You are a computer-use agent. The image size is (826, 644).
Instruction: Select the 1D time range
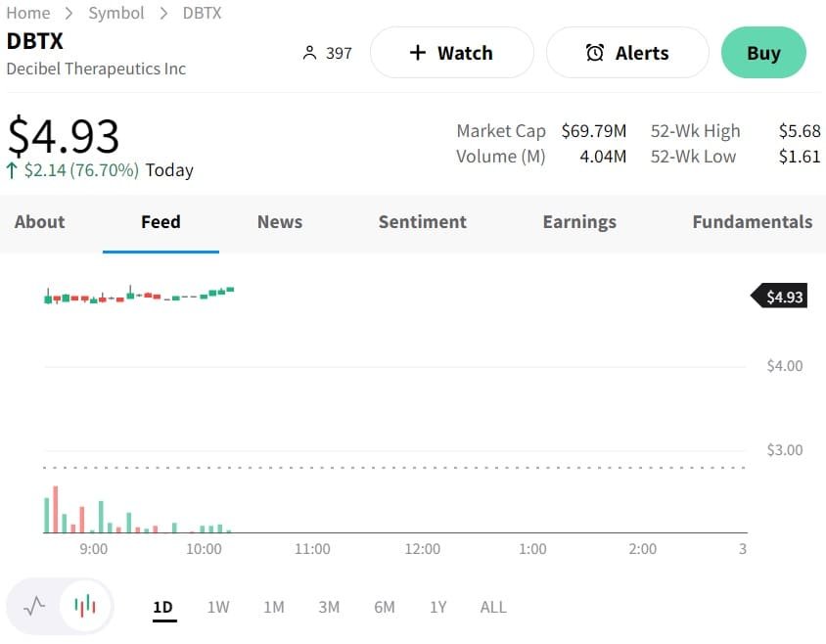point(162,607)
